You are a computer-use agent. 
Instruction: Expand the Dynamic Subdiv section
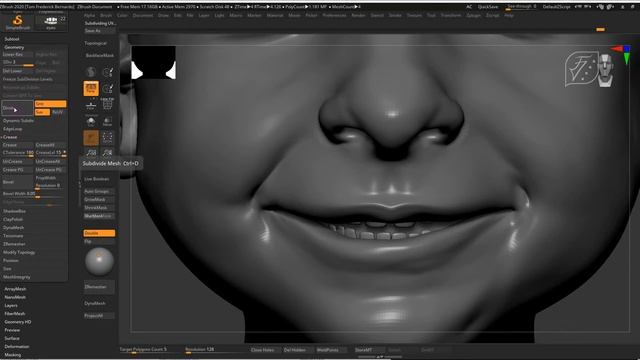coord(19,121)
